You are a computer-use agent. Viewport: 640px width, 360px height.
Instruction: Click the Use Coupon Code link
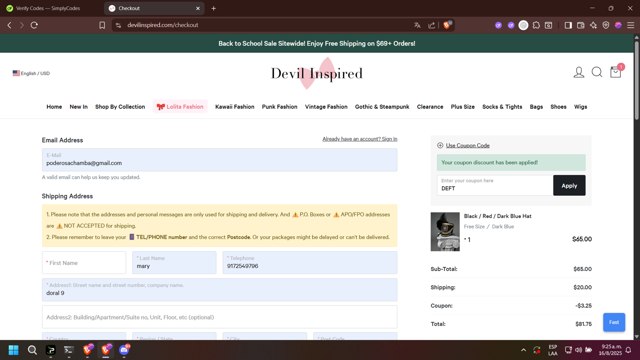click(x=468, y=145)
